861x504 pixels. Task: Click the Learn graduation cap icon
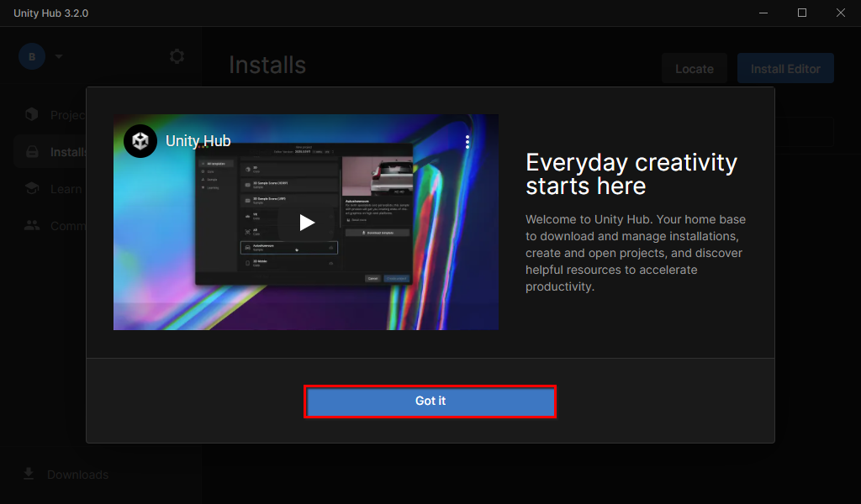click(x=32, y=189)
